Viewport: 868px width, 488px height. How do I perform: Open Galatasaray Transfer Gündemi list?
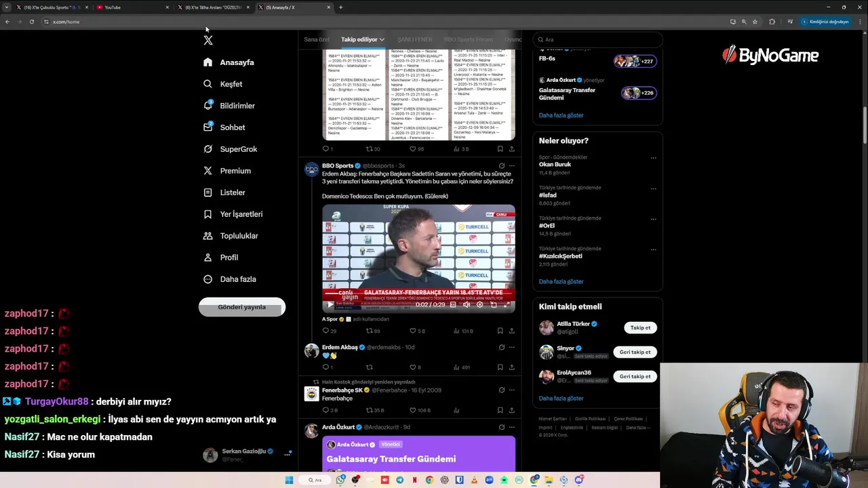[x=567, y=94]
